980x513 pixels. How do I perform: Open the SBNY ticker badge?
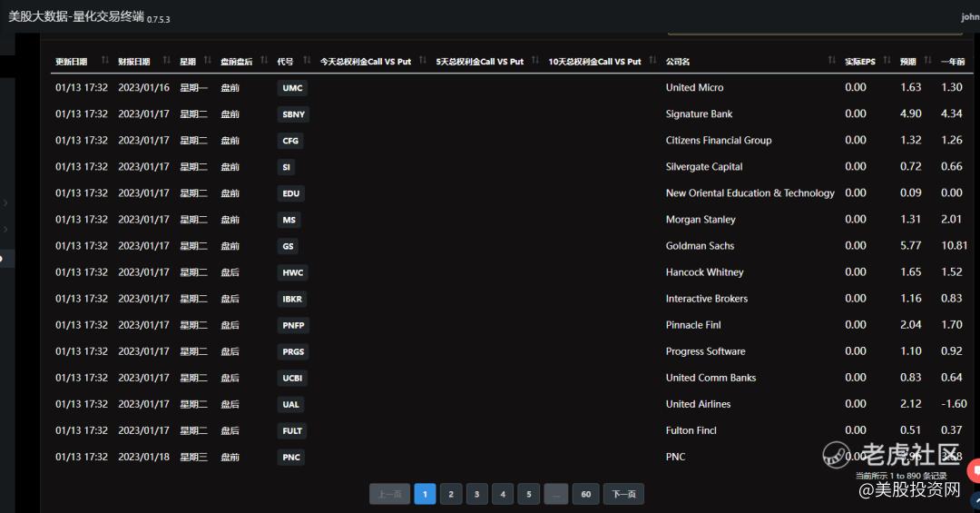pos(293,114)
